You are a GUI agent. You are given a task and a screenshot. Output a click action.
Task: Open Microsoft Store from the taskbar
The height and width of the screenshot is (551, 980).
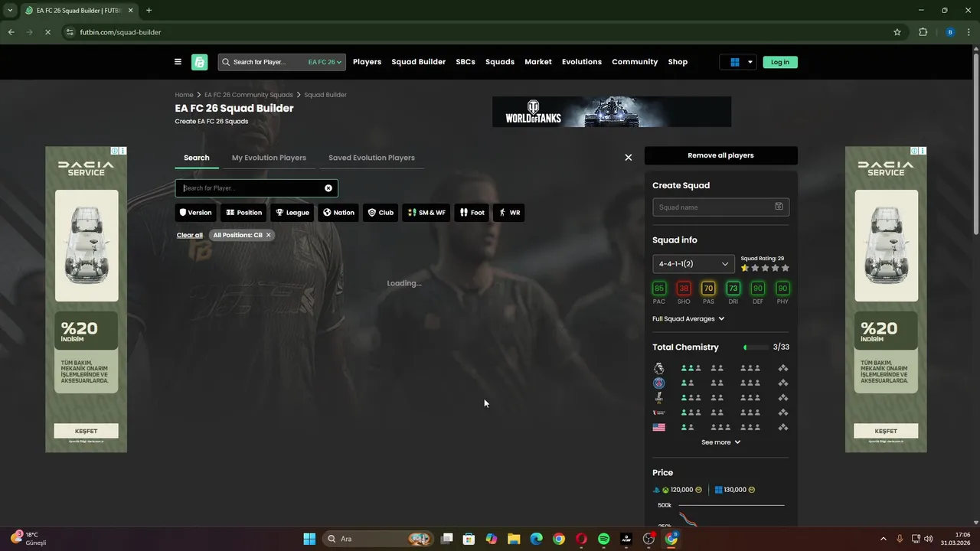[x=469, y=539]
